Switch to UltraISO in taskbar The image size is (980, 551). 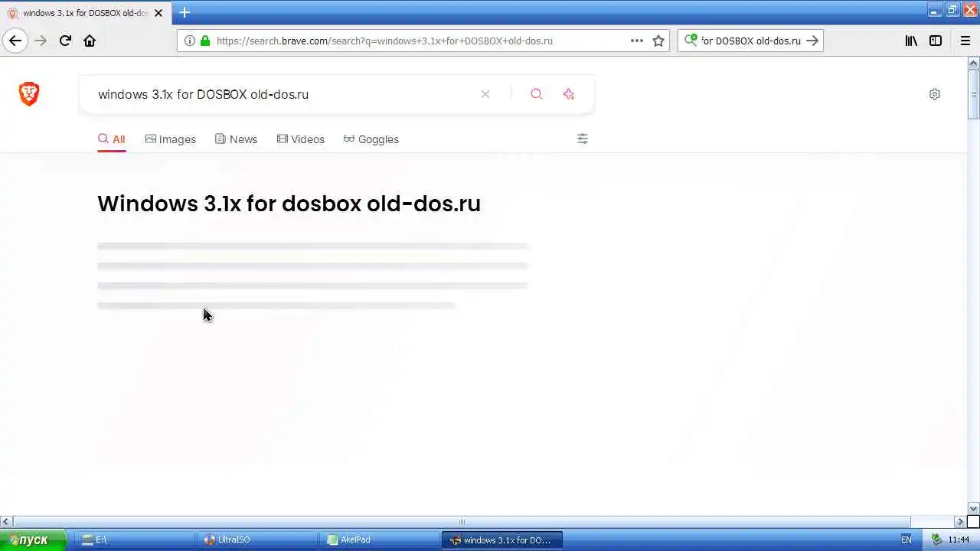(258, 540)
